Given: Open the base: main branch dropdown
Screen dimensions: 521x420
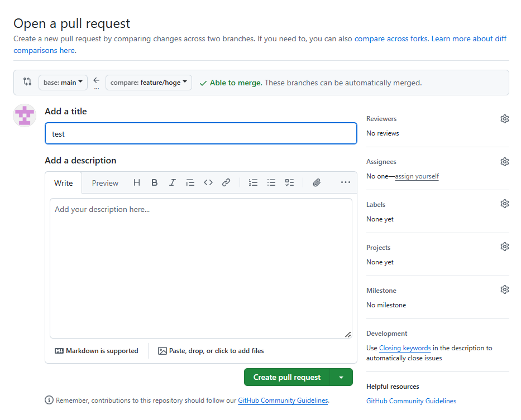Looking at the screenshot, I should tap(63, 83).
